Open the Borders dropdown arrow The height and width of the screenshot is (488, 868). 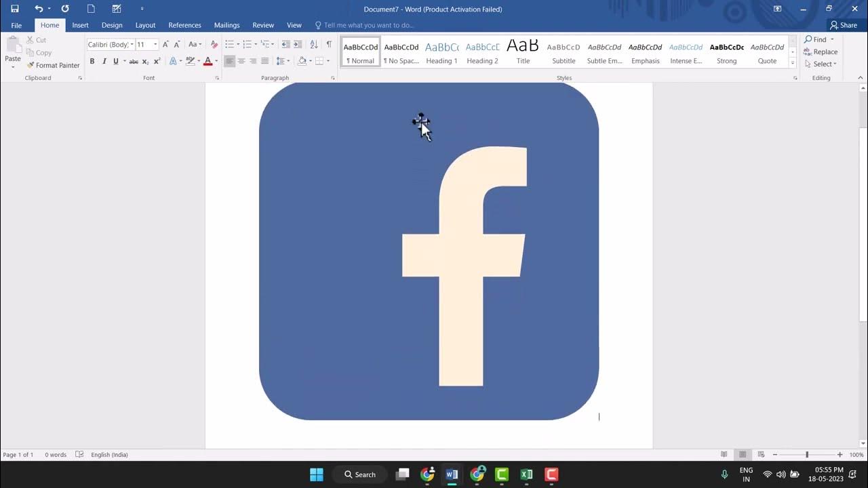328,61
